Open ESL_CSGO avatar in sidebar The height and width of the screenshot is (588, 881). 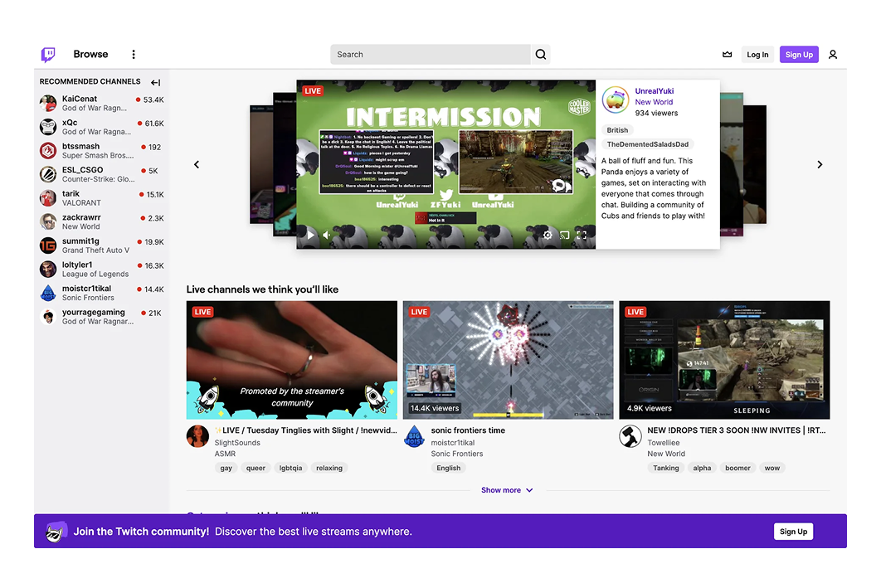[48, 174]
